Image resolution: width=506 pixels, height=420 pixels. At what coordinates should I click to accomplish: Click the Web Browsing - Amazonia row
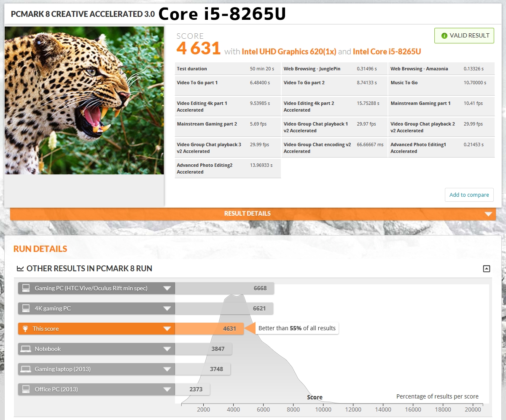click(x=441, y=69)
